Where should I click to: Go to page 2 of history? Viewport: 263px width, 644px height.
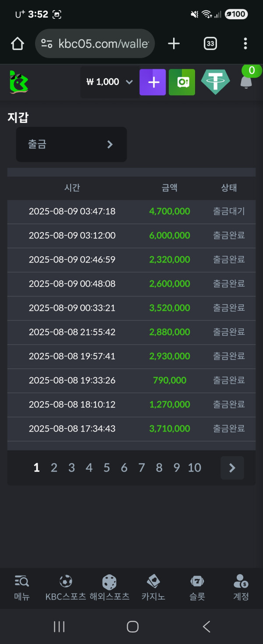54,468
